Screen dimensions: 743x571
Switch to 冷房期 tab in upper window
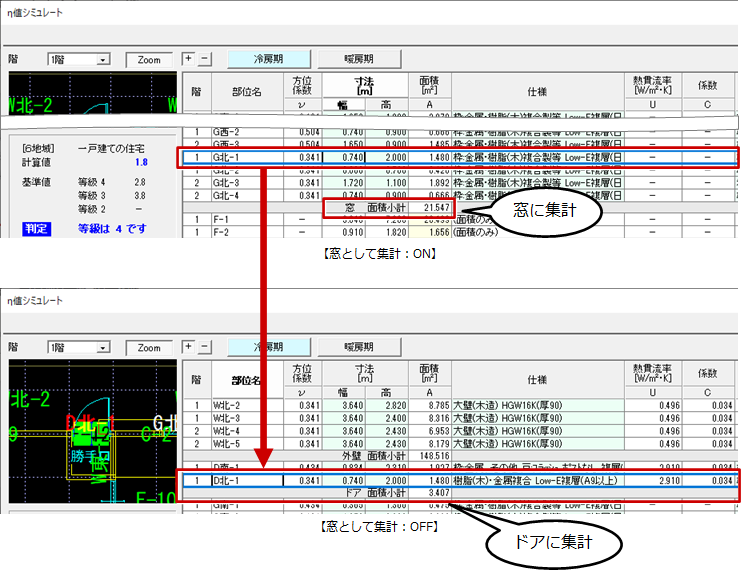click(x=269, y=59)
